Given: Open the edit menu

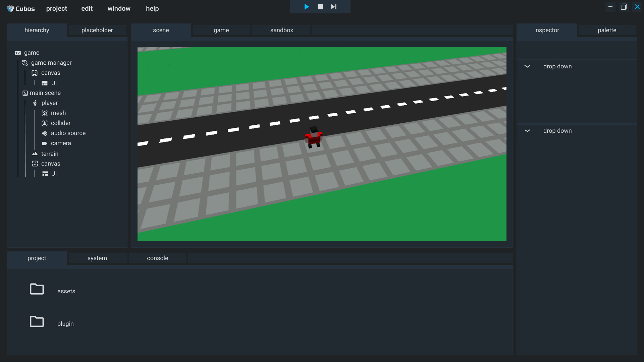Looking at the screenshot, I should click(87, 8).
